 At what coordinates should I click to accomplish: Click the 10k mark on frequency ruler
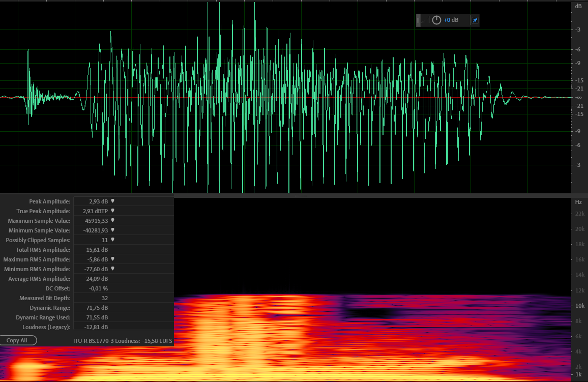point(579,306)
